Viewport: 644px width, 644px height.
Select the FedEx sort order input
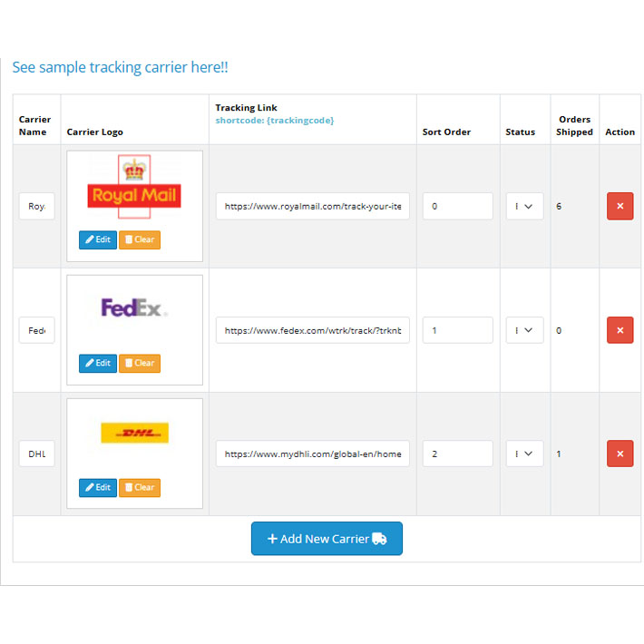(x=457, y=330)
